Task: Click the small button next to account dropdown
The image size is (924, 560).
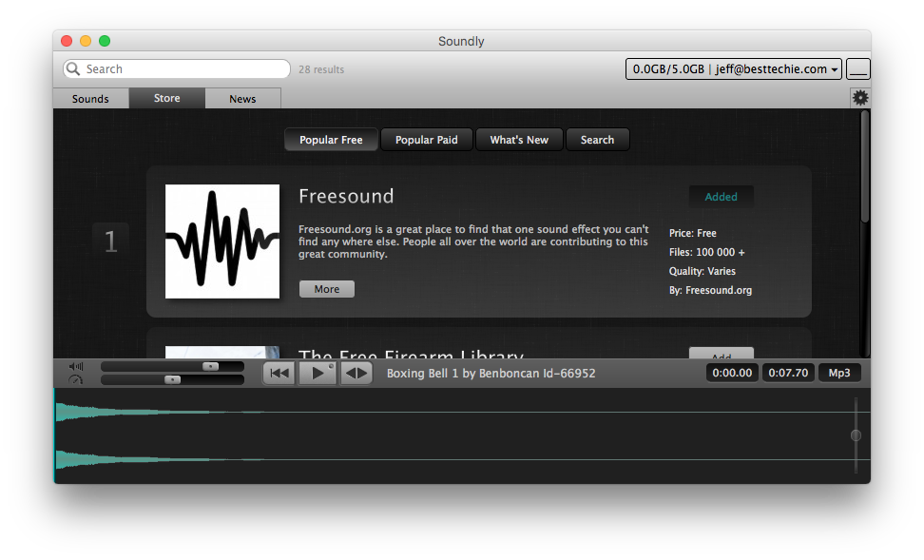Action: pyautogui.click(x=857, y=69)
